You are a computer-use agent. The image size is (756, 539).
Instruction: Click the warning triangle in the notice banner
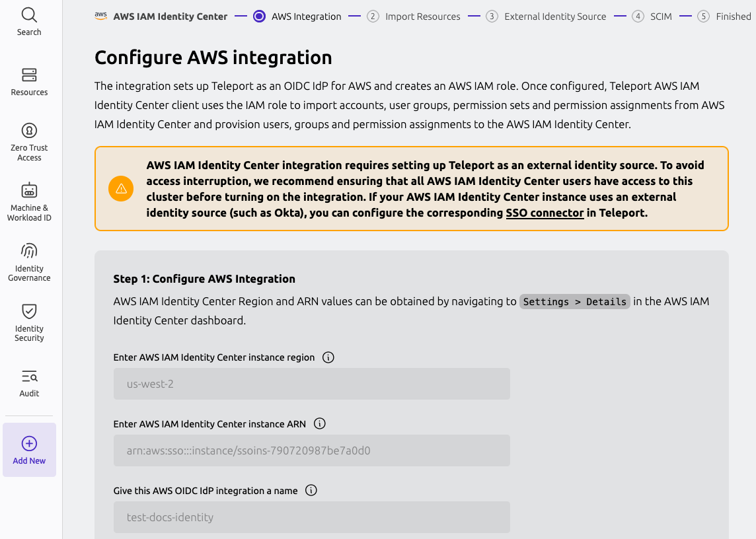[120, 188]
